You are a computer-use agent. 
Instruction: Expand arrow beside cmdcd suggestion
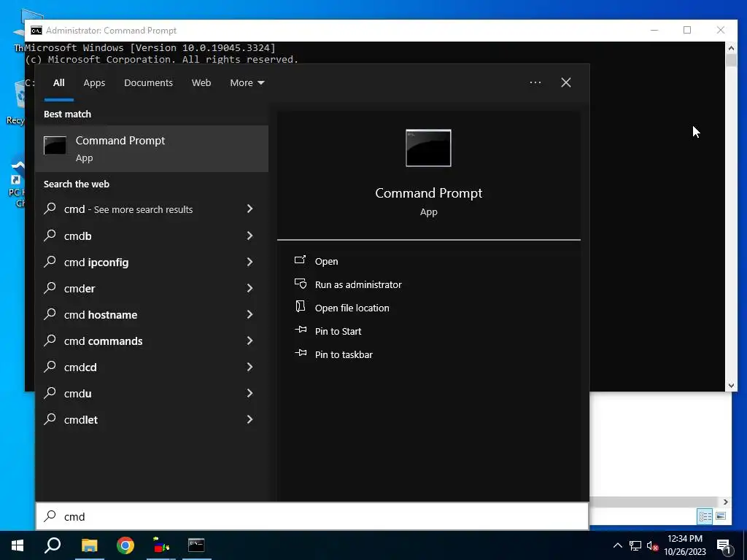pos(249,366)
